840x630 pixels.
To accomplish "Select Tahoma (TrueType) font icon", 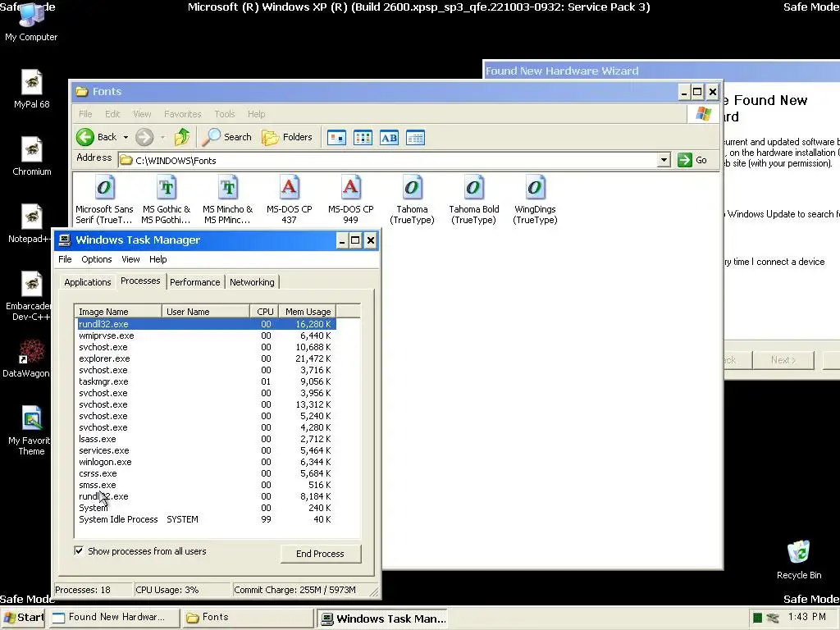I will (x=412, y=199).
